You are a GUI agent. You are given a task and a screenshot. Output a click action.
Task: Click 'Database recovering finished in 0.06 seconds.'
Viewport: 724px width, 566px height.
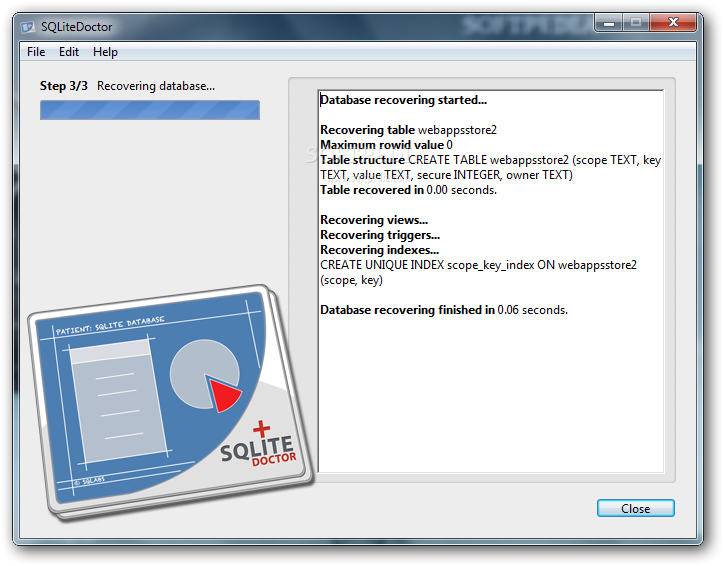click(x=444, y=310)
